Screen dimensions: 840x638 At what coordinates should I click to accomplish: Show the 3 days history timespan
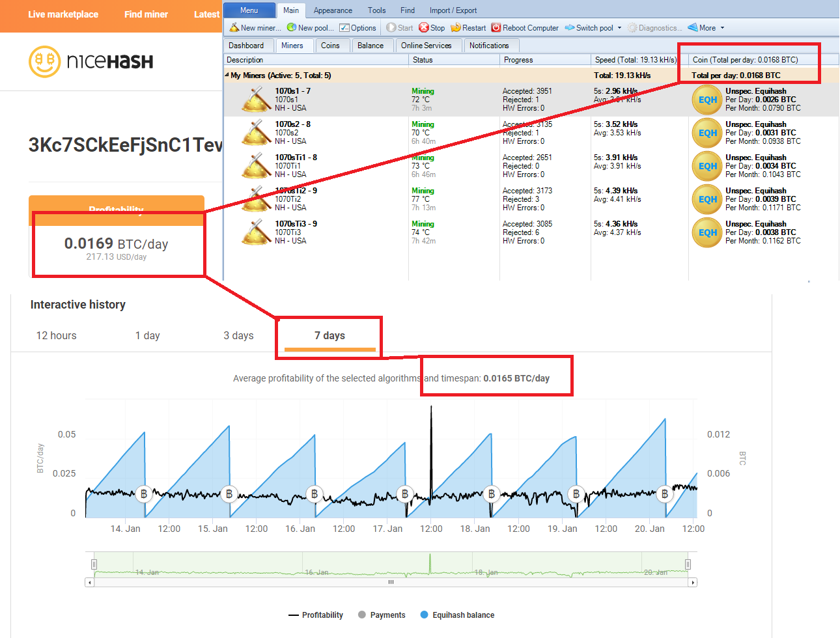pos(238,336)
